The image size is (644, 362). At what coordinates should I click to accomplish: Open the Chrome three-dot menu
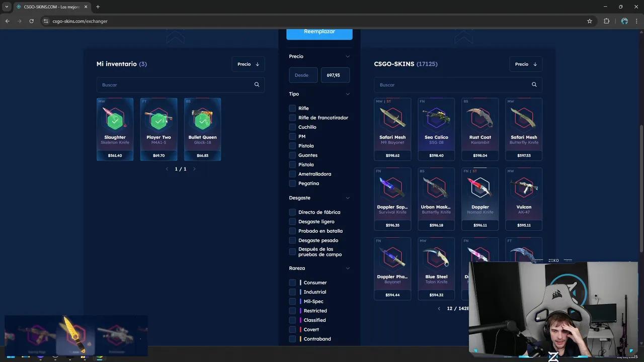point(636,21)
